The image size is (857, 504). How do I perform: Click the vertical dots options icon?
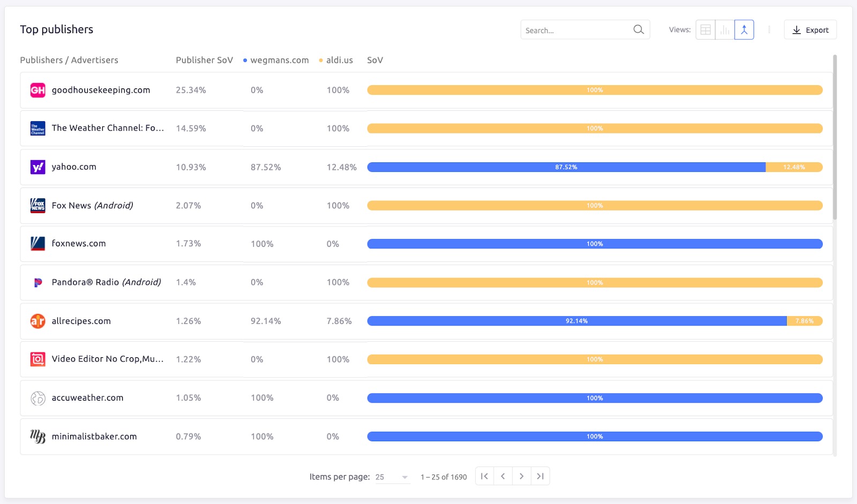click(769, 30)
